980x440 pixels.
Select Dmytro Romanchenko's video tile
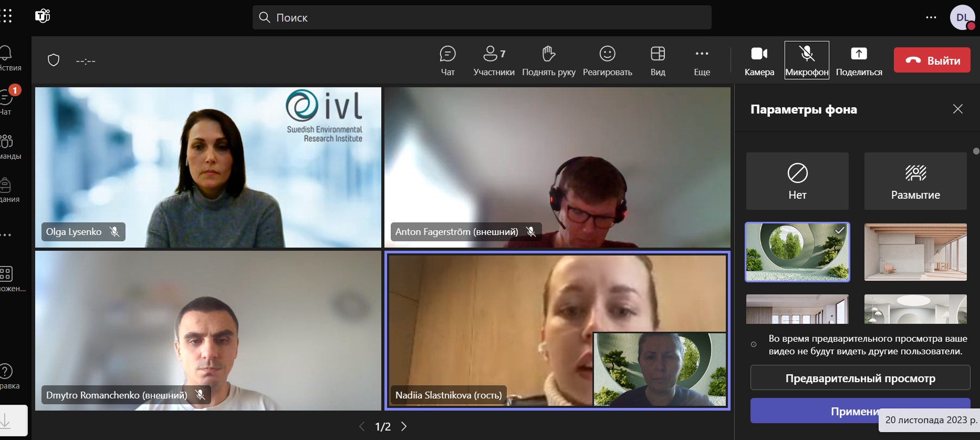click(x=208, y=331)
